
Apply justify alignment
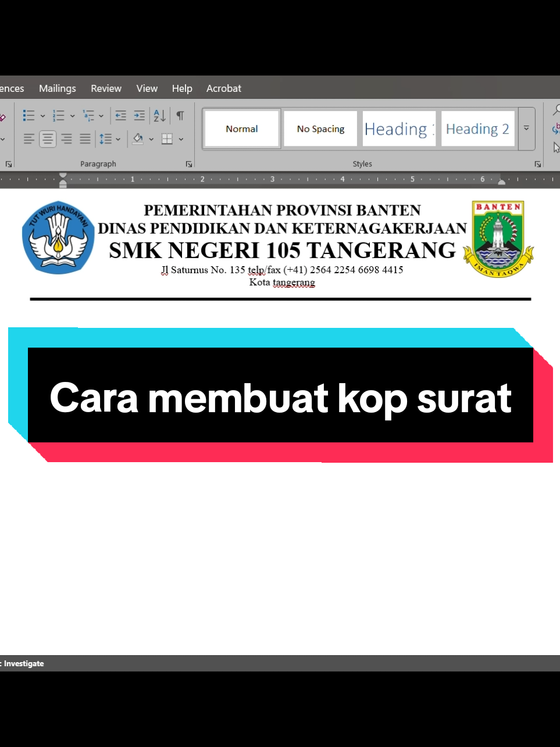(85, 138)
